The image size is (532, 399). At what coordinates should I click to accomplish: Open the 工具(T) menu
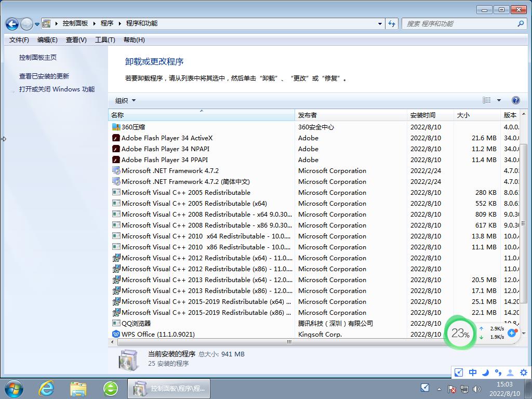tap(105, 40)
